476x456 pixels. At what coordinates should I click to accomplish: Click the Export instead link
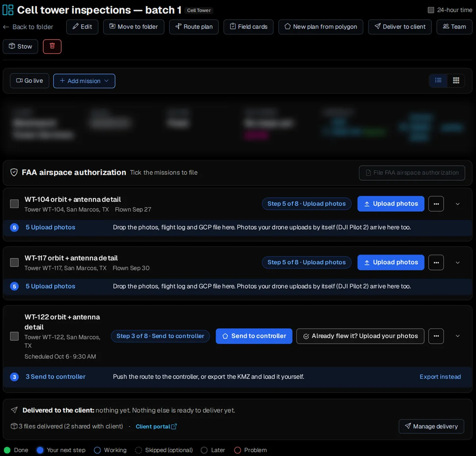(440, 377)
